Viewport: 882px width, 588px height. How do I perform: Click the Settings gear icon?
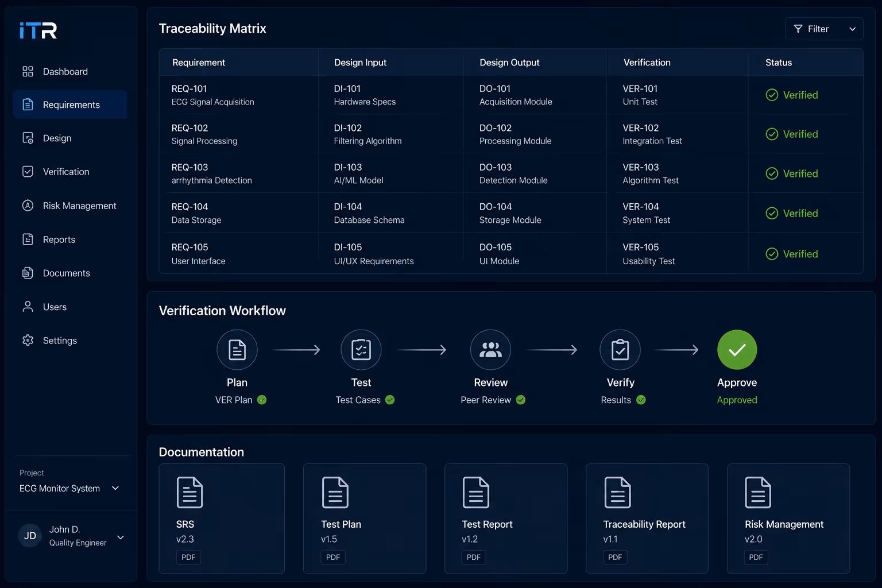point(28,340)
